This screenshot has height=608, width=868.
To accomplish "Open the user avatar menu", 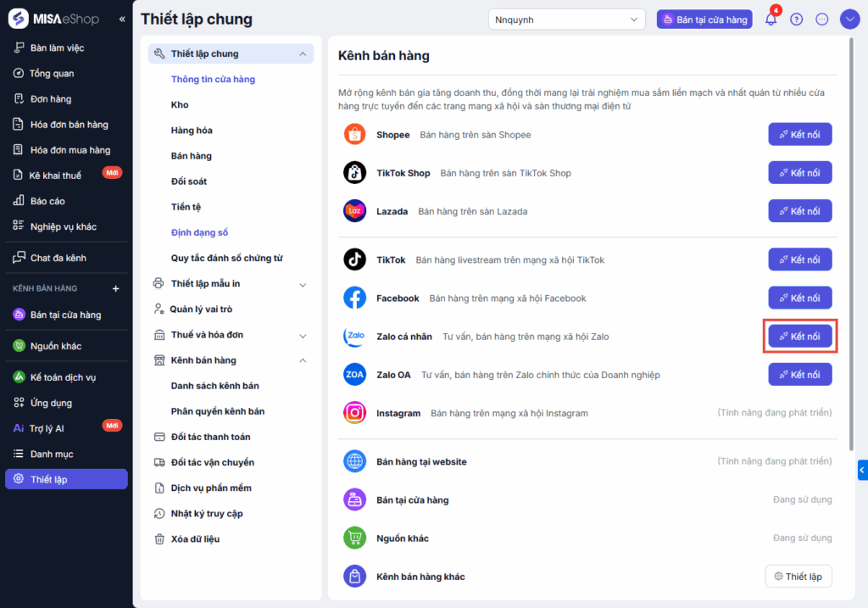I will pyautogui.click(x=849, y=20).
